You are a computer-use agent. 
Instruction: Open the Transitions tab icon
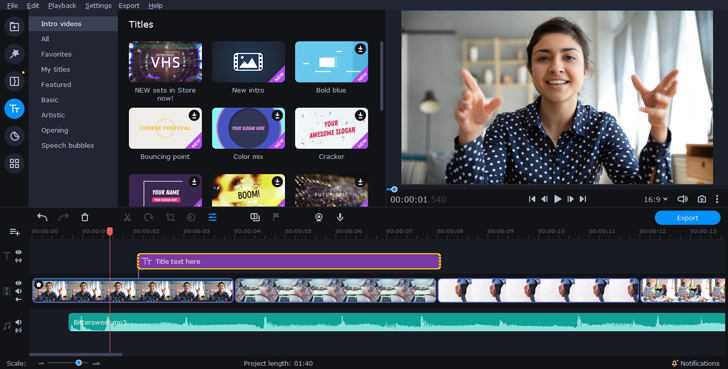tap(14, 81)
